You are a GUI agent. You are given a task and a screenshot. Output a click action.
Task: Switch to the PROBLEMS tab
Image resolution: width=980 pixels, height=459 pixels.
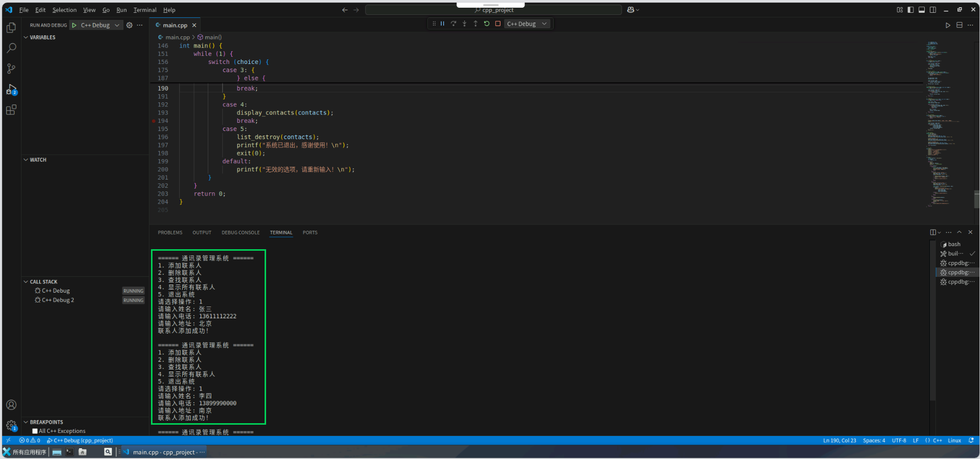(170, 232)
